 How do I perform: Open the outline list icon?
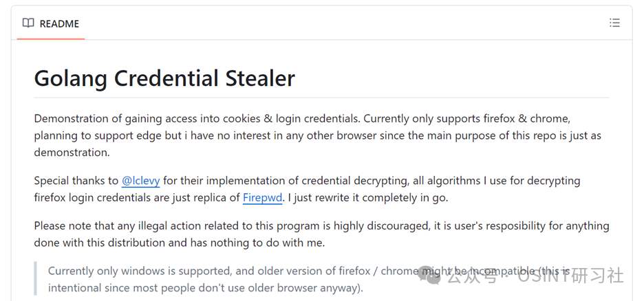point(614,23)
